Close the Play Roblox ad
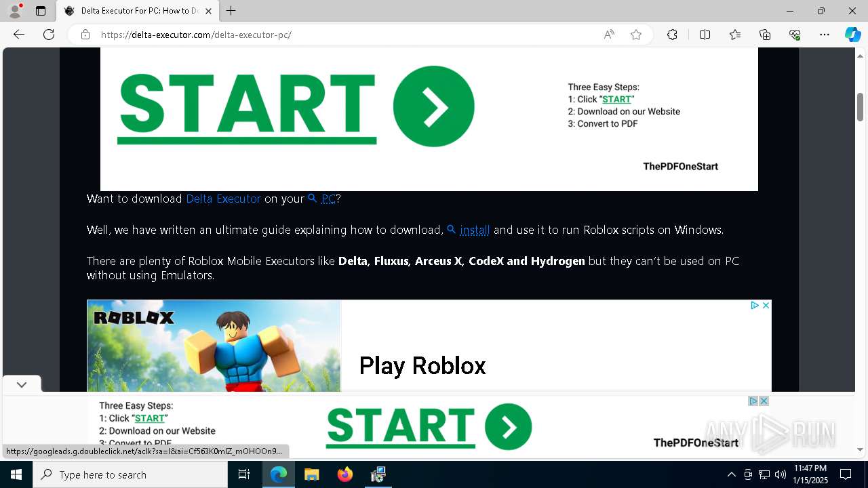The height and width of the screenshot is (488, 868). [x=766, y=306]
